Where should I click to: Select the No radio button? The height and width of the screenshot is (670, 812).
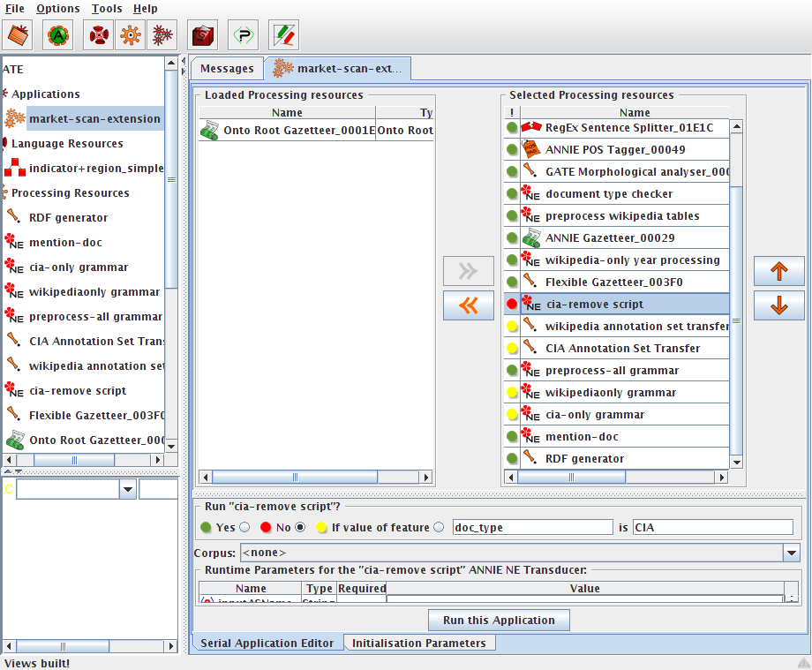click(300, 527)
